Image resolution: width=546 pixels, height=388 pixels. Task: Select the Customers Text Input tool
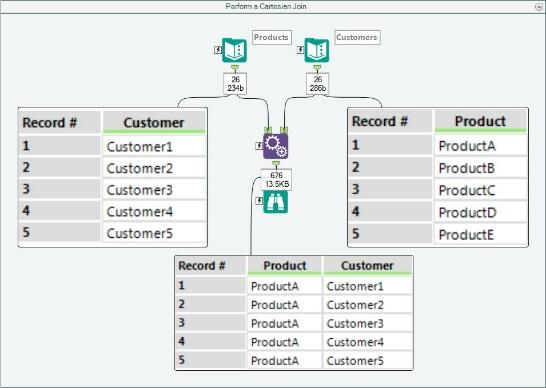317,51
